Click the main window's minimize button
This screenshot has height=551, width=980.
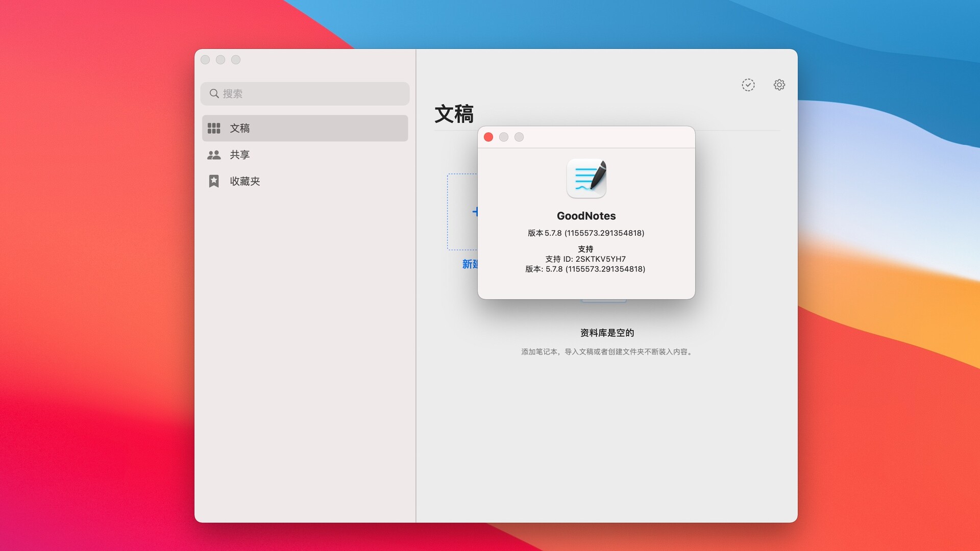coord(220,60)
